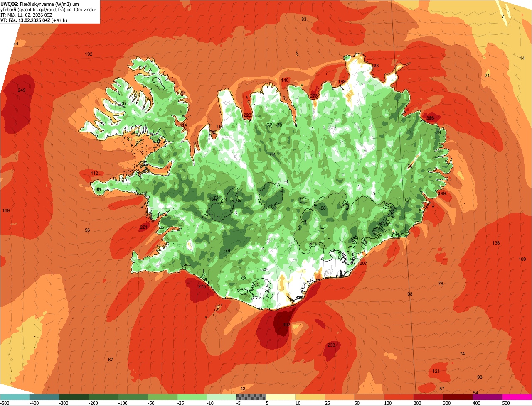
Task: Click the valid time 'VT: Fös. 13.02.2026 04Z (+43 h)'
Action: 34,20
